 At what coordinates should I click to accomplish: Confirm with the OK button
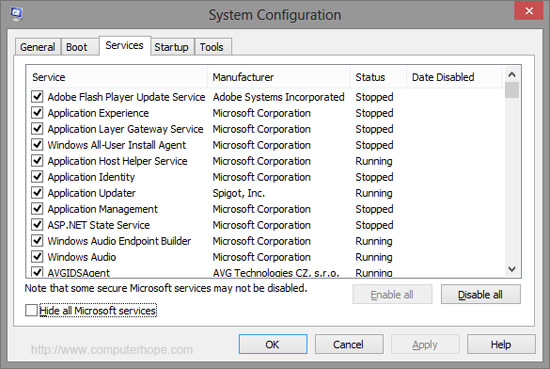pos(273,344)
